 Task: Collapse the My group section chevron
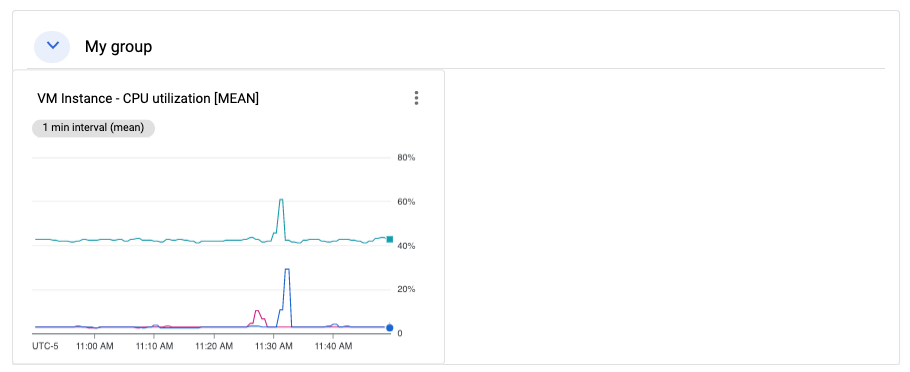coord(52,46)
